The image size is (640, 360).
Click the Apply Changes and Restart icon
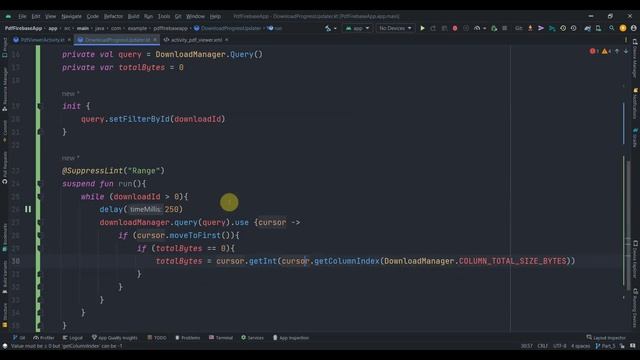point(433,28)
